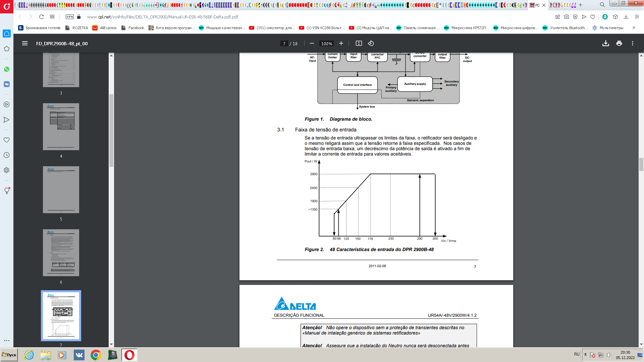
Task: Click the PDF page number field
Action: pyautogui.click(x=284, y=44)
